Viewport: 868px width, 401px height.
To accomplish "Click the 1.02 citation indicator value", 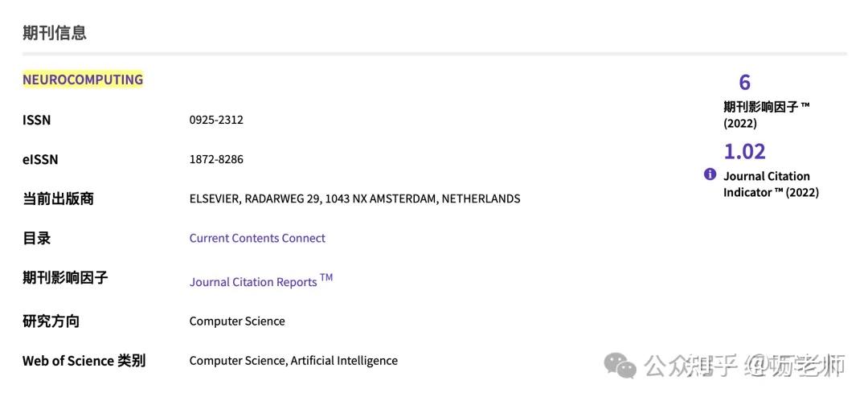I will tap(744, 151).
